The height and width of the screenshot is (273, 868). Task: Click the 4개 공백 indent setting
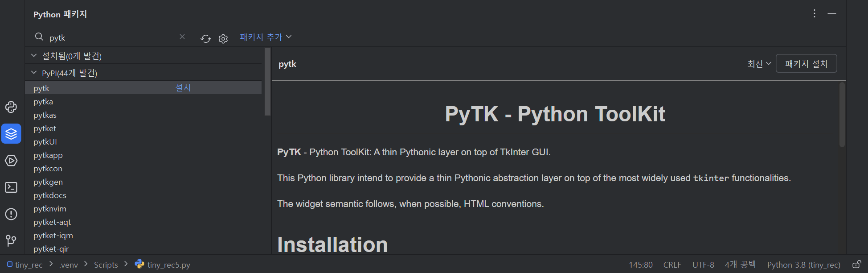pyautogui.click(x=740, y=265)
